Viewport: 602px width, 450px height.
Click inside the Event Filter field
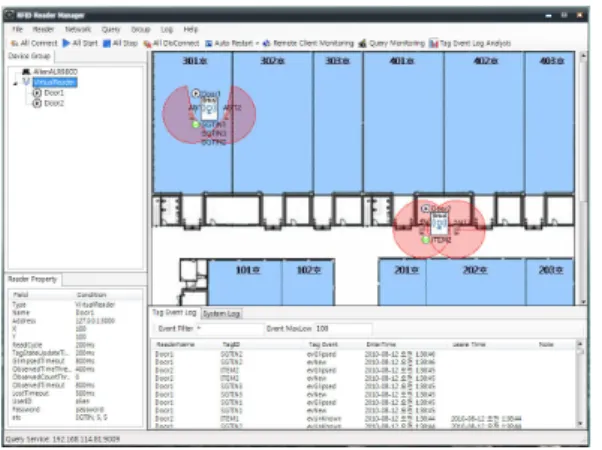tap(229, 329)
